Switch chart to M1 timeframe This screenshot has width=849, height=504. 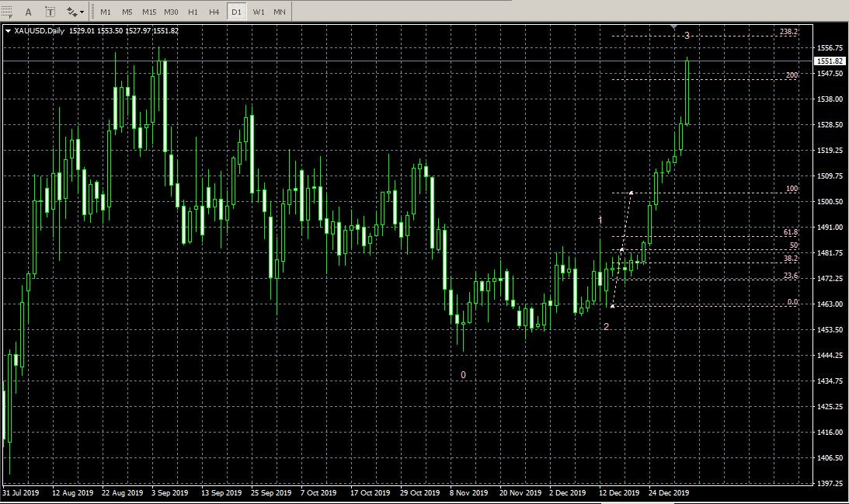click(x=106, y=12)
